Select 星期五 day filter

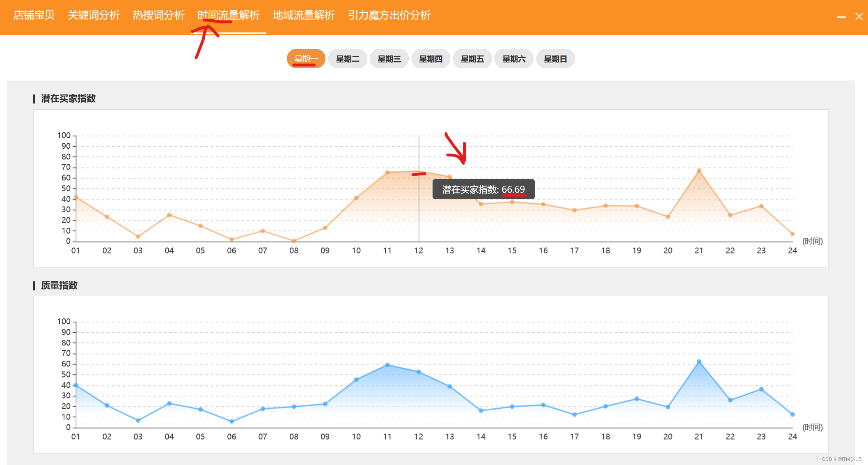472,59
